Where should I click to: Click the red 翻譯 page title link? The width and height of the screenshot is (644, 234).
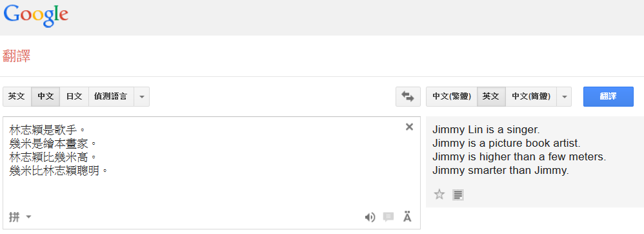[x=16, y=56]
